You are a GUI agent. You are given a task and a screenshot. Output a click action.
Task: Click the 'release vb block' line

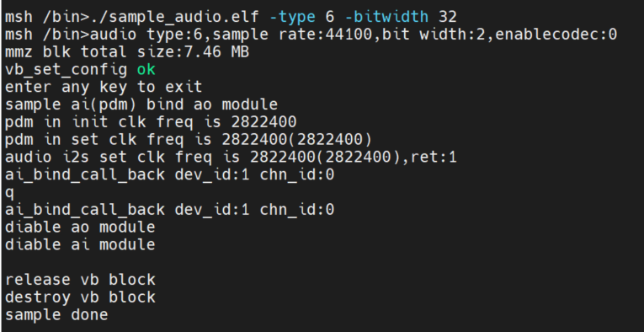(80, 280)
